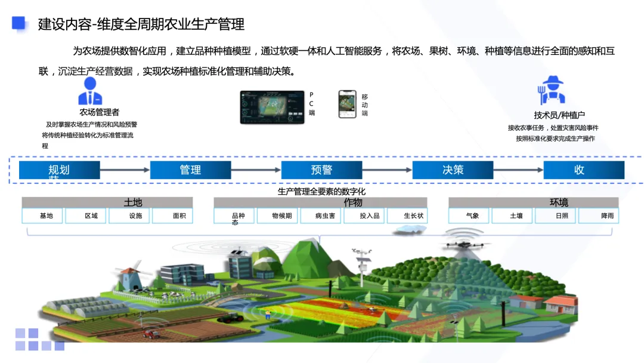Select the 基地 cell
This screenshot has height=363, width=644.
[x=42, y=216]
